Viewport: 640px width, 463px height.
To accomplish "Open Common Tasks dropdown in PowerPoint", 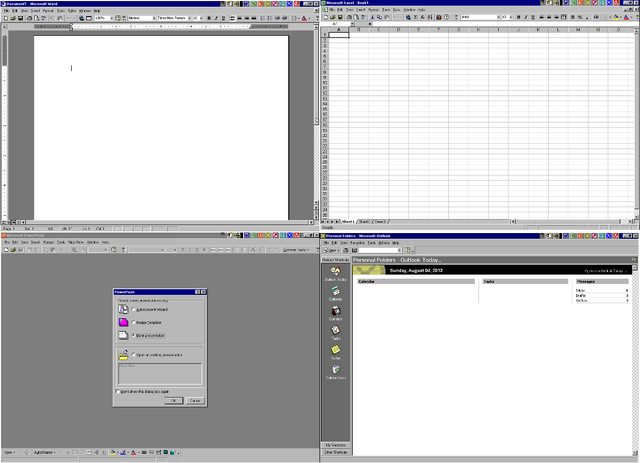I will point(296,249).
